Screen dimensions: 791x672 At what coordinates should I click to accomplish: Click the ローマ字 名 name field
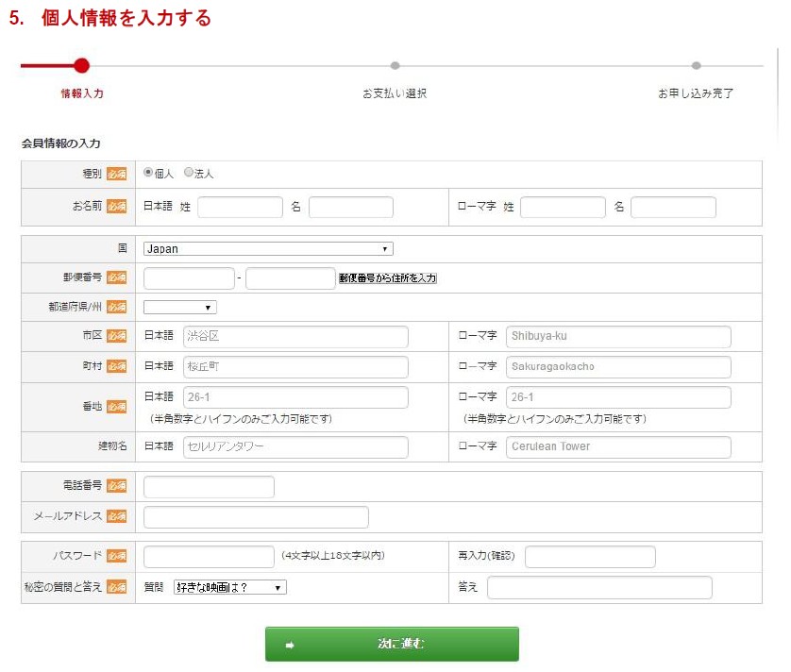673,208
